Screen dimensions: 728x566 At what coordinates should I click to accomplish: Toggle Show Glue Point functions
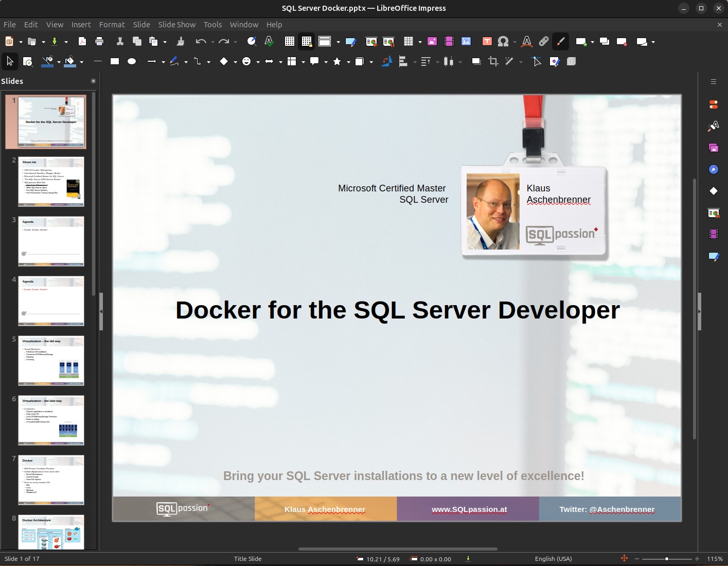(554, 61)
